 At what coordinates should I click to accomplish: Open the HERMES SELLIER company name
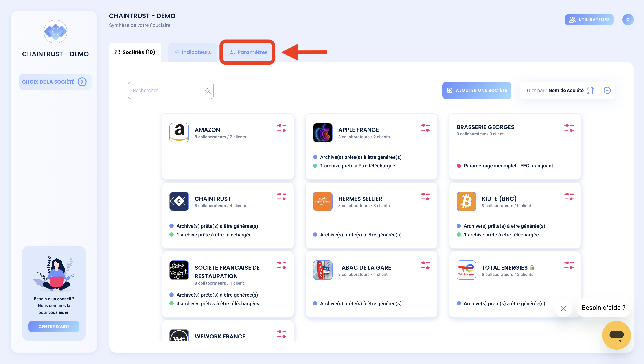[360, 199]
